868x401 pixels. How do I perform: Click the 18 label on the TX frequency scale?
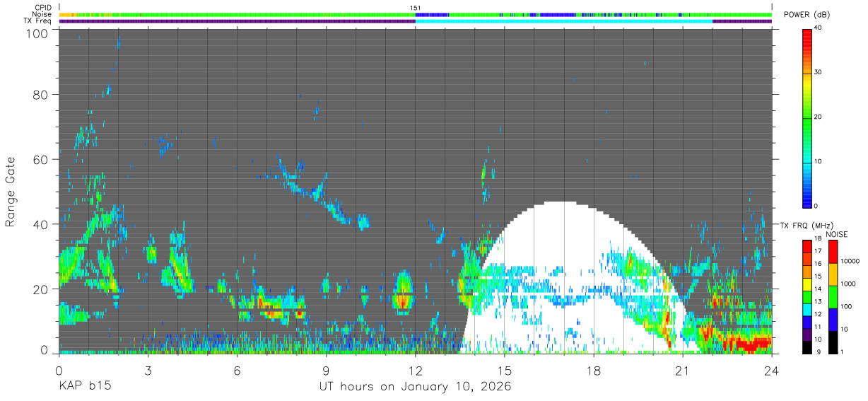pos(818,240)
